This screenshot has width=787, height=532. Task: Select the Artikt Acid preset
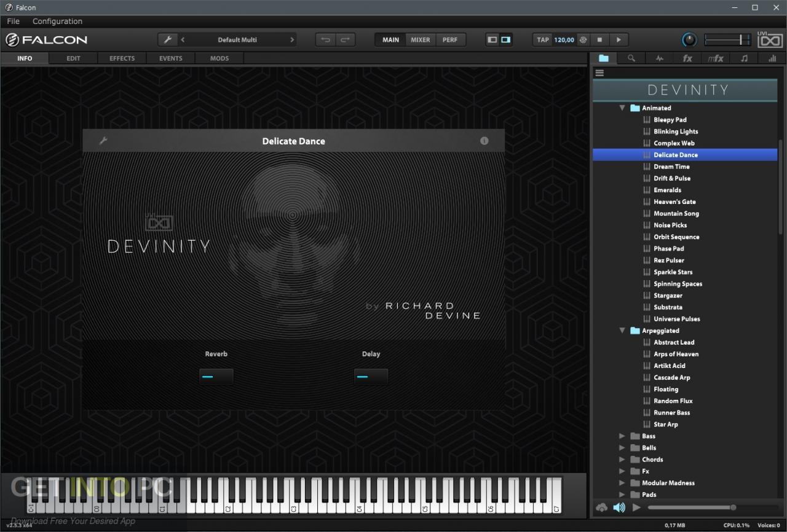(x=670, y=366)
